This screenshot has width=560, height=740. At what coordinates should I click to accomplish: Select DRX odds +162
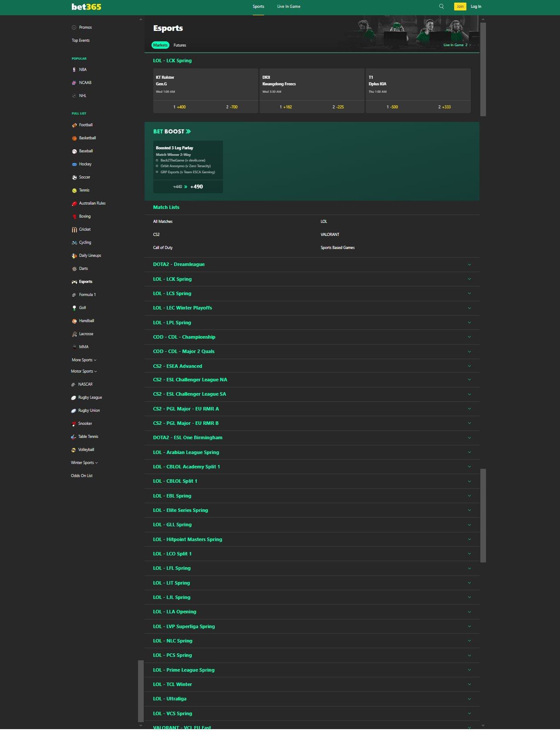286,107
